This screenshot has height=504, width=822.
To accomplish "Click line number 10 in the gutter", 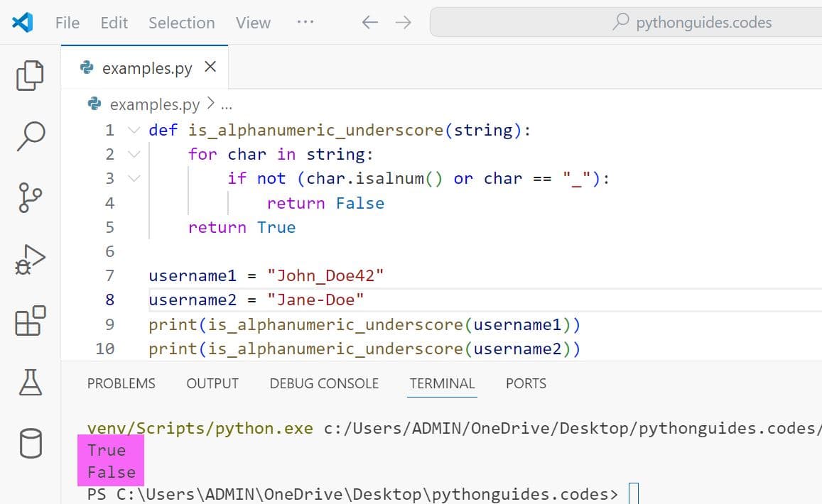I will 105,349.
